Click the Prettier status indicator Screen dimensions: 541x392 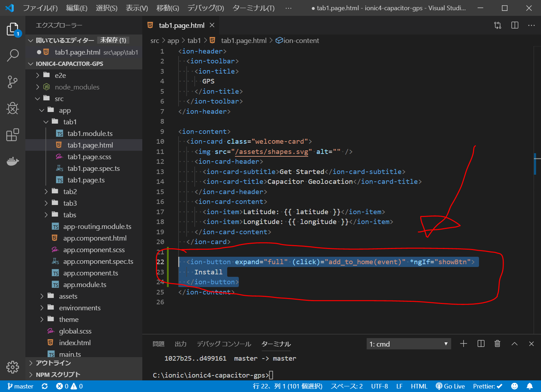pyautogui.click(x=487, y=386)
